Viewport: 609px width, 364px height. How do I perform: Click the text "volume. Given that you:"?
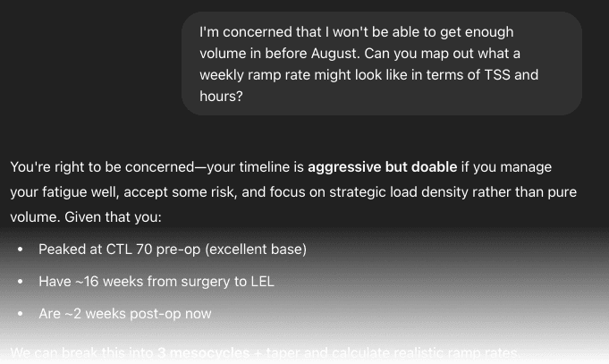(x=86, y=216)
